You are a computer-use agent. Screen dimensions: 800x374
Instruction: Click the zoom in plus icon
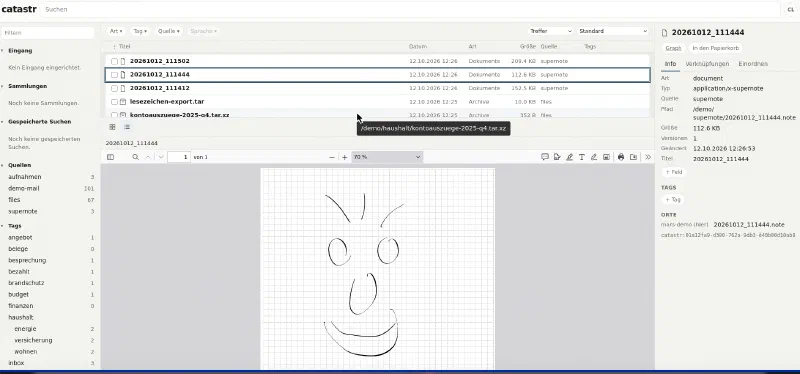[x=344, y=157]
